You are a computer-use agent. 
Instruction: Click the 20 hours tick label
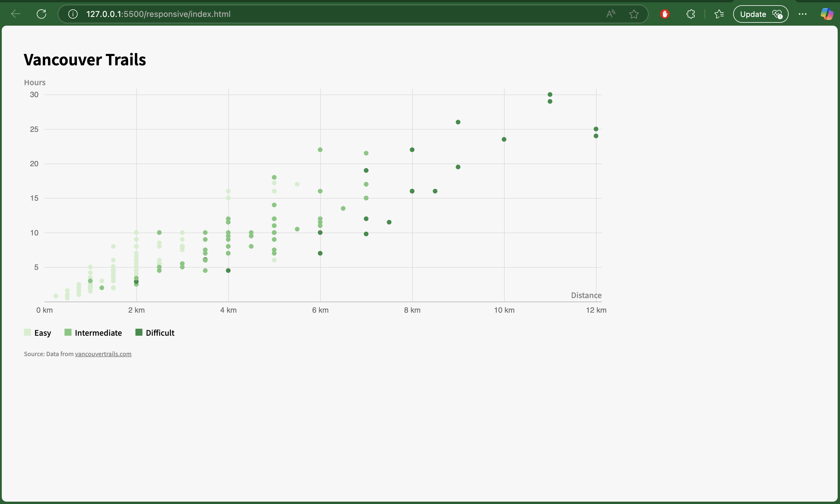point(34,164)
